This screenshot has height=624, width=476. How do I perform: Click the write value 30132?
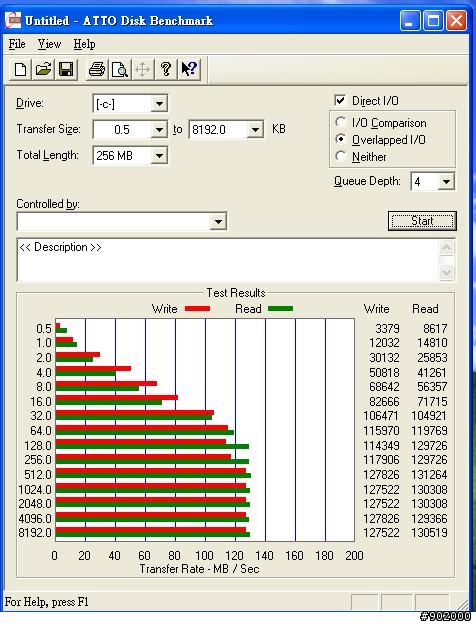tap(384, 357)
